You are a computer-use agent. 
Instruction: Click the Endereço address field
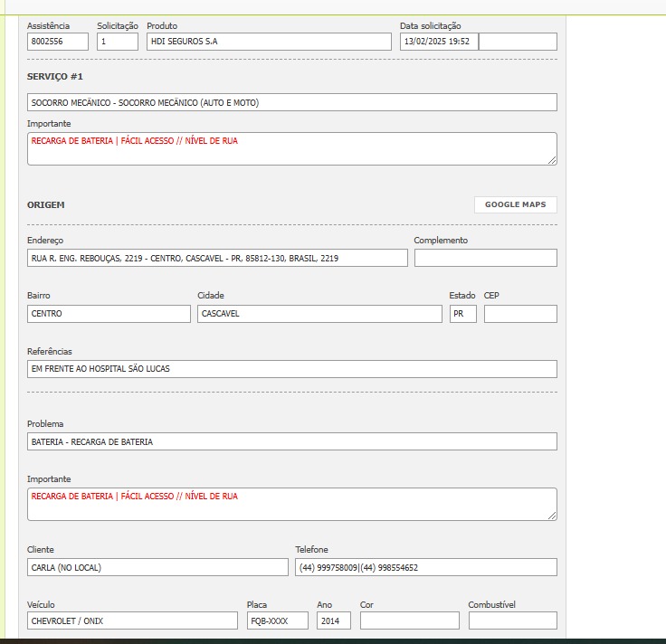coord(217,259)
